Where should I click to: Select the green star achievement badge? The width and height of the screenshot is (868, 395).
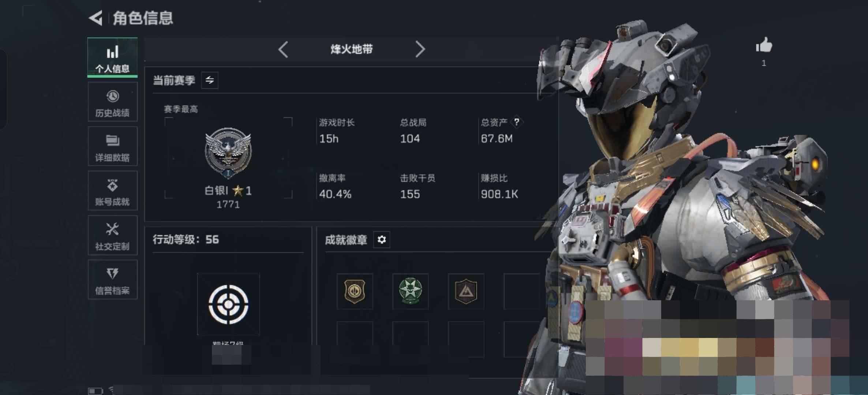tap(410, 291)
